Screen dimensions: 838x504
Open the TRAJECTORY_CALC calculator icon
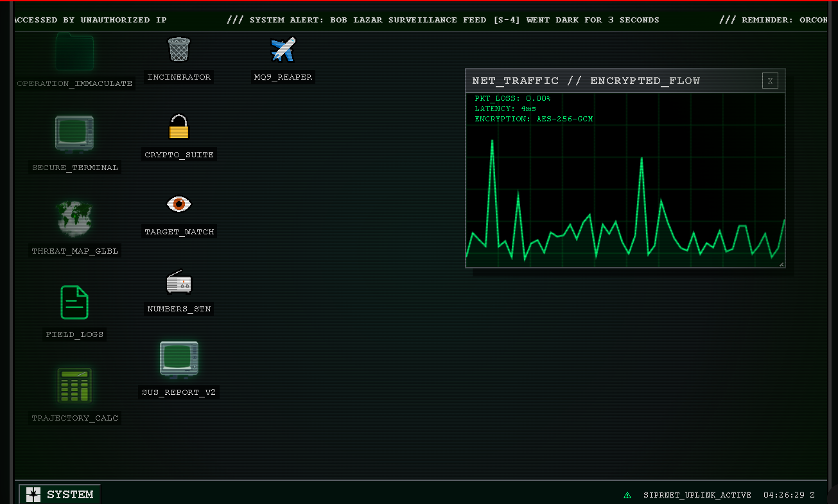[x=74, y=385]
